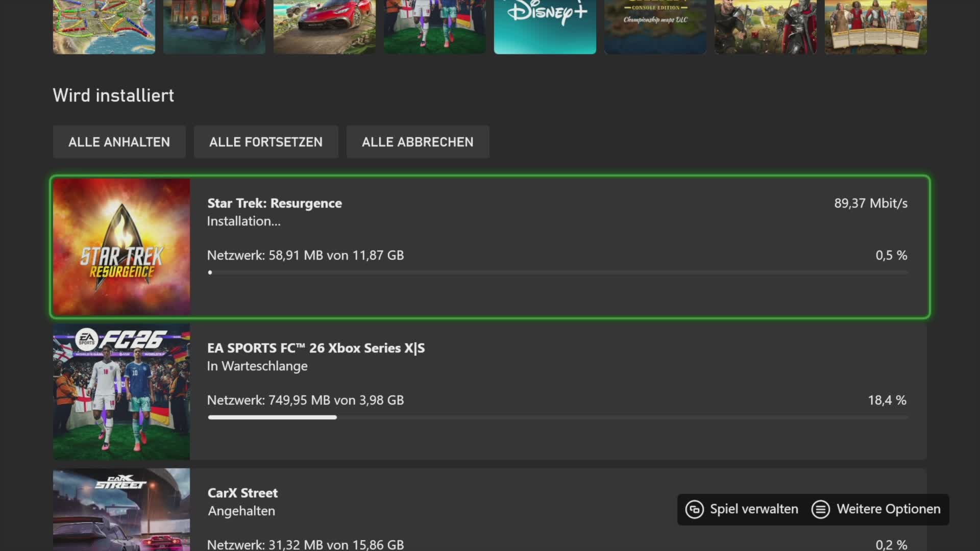Click the 18,4 % progress value
Screen dimensions: 980x551
(x=888, y=400)
